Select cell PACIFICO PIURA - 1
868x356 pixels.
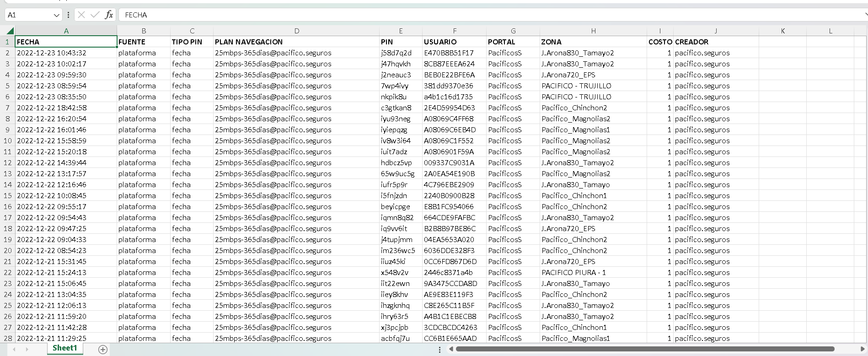(x=593, y=272)
